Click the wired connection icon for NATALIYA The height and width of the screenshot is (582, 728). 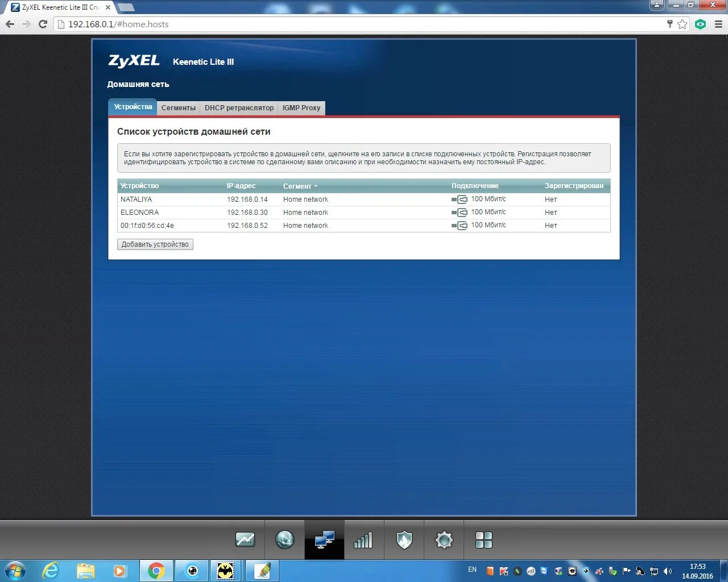[x=460, y=199]
